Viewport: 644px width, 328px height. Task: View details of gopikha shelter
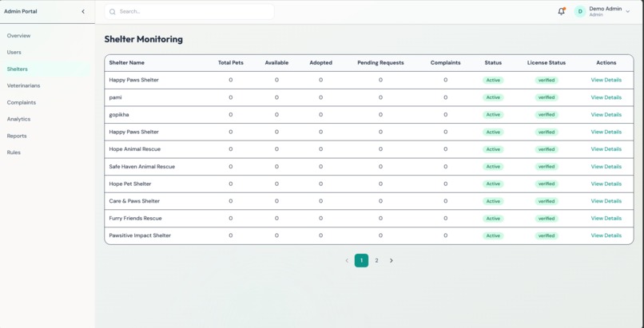[x=606, y=114]
